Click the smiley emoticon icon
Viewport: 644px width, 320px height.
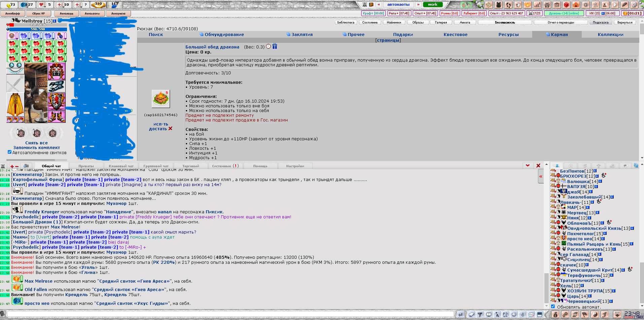[x=514, y=315]
